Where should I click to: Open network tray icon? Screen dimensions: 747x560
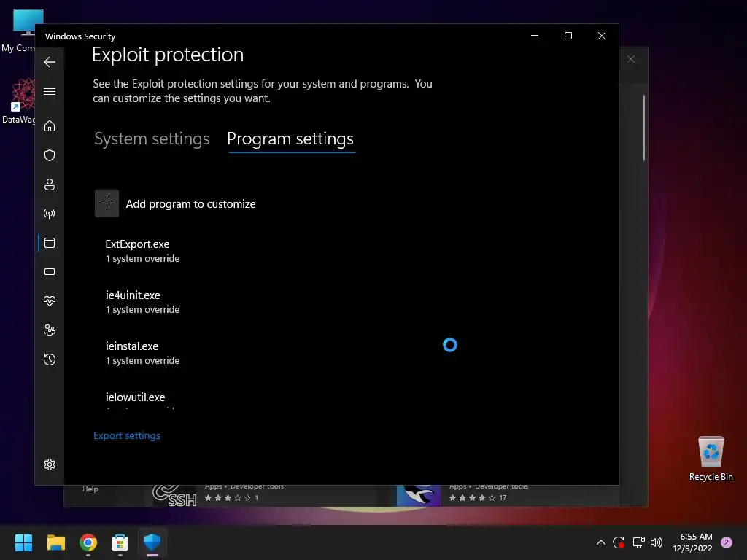638,542
